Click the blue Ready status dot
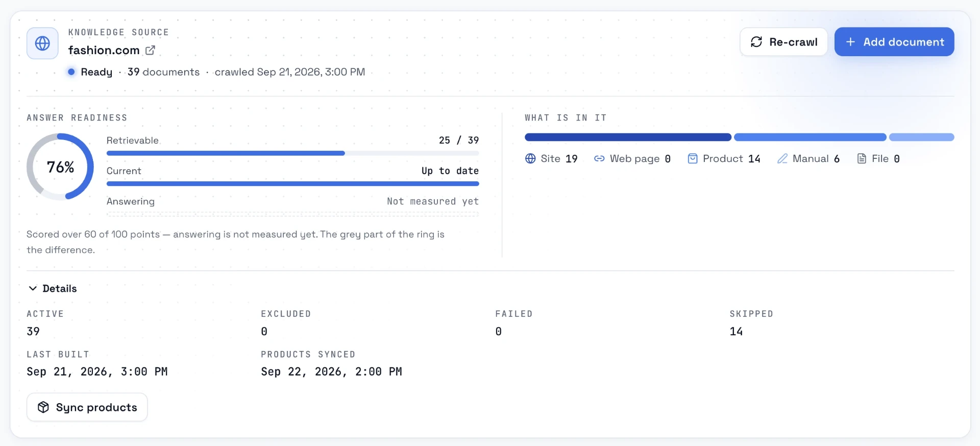The height and width of the screenshot is (446, 980). point(71,72)
